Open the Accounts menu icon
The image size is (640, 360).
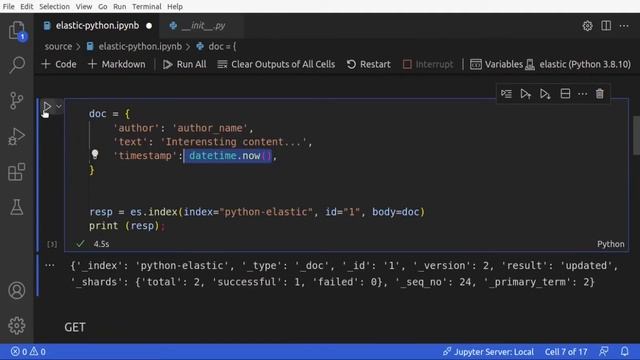click(17, 290)
